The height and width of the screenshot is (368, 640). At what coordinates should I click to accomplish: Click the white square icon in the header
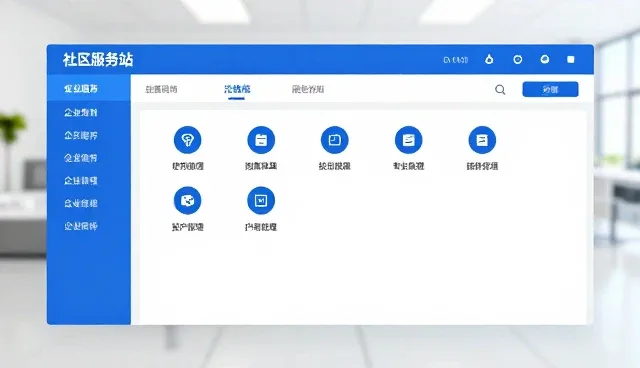(x=571, y=60)
